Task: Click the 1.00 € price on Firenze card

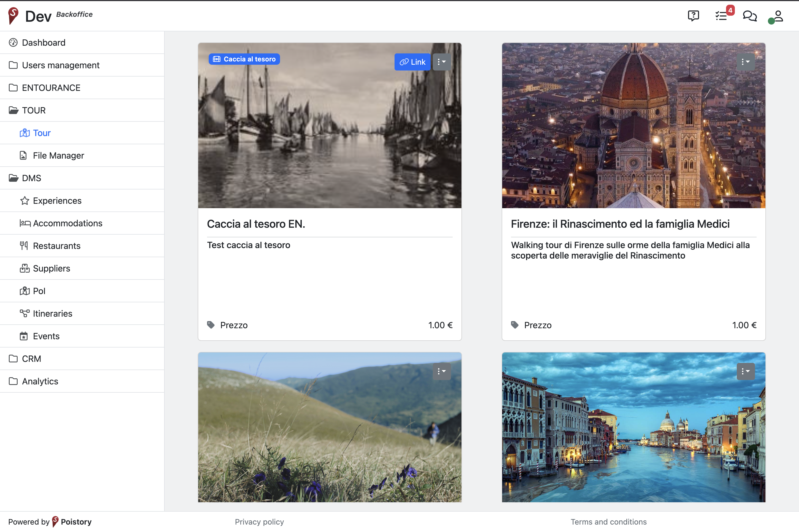Action: pyautogui.click(x=744, y=325)
